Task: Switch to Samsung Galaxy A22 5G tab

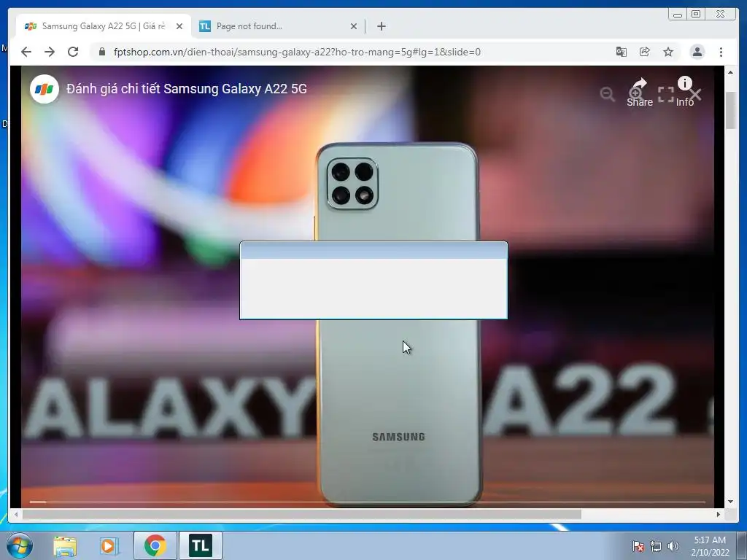Action: (104, 26)
